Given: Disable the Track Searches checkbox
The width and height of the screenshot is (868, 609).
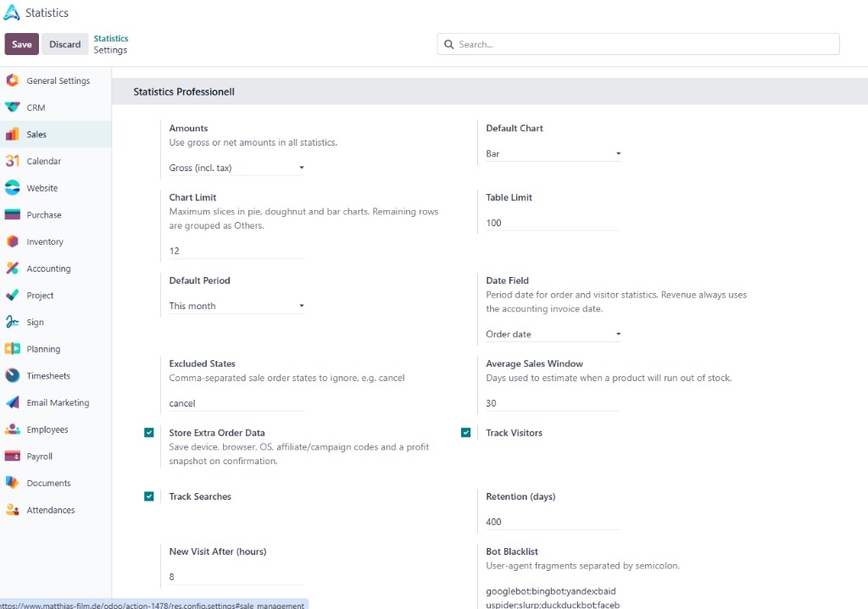Looking at the screenshot, I should click(149, 496).
